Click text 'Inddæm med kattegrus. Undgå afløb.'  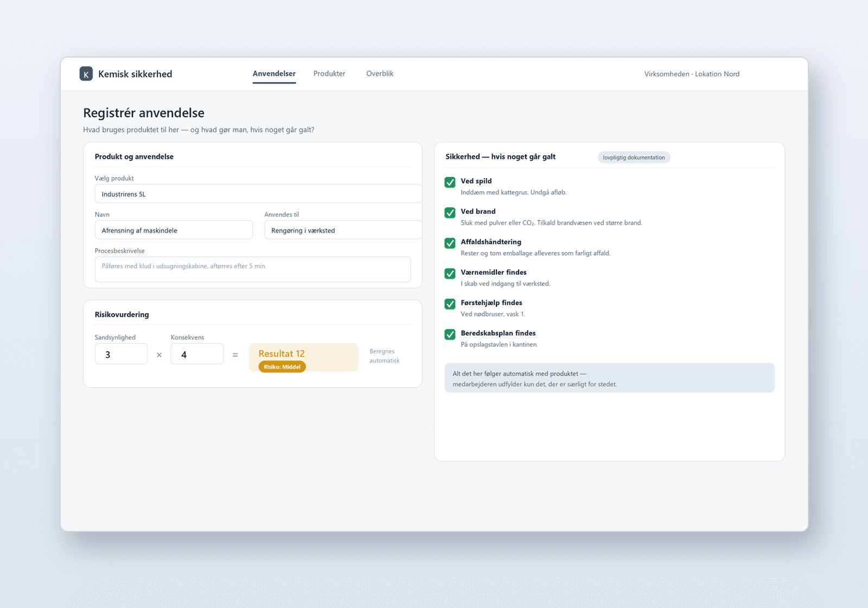click(513, 192)
